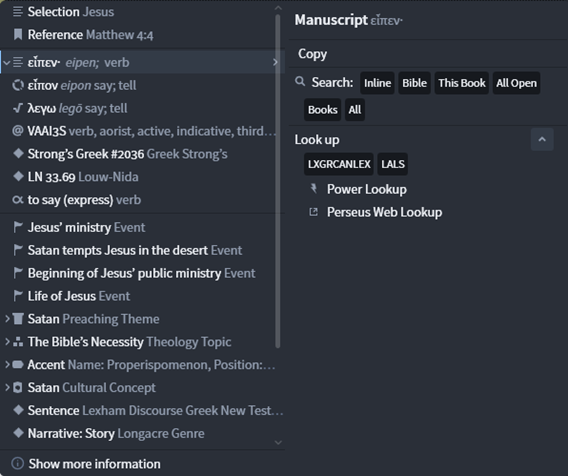568x476 pixels.
Task: Expand The Bible's Necessity Theology Topic
Action: pyautogui.click(x=7, y=342)
